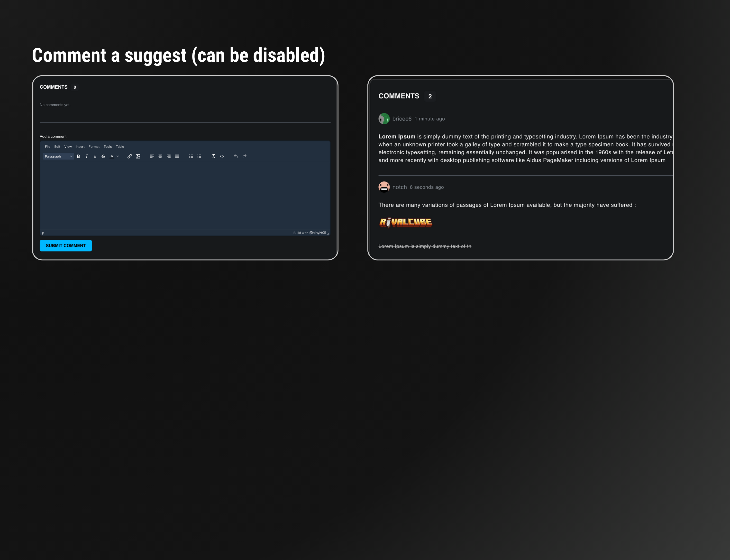This screenshot has width=730, height=560.
Task: Open the source code view icon
Action: [222, 156]
